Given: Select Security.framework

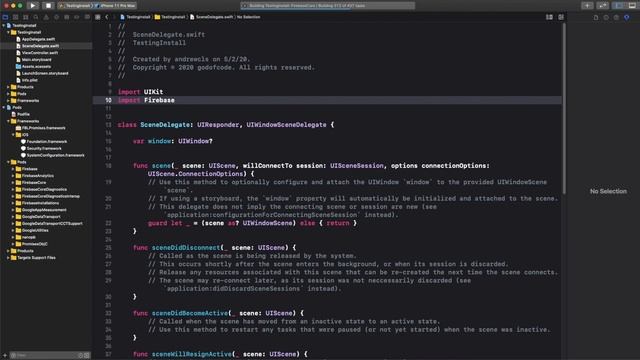Looking at the screenshot, I should tap(44, 149).
